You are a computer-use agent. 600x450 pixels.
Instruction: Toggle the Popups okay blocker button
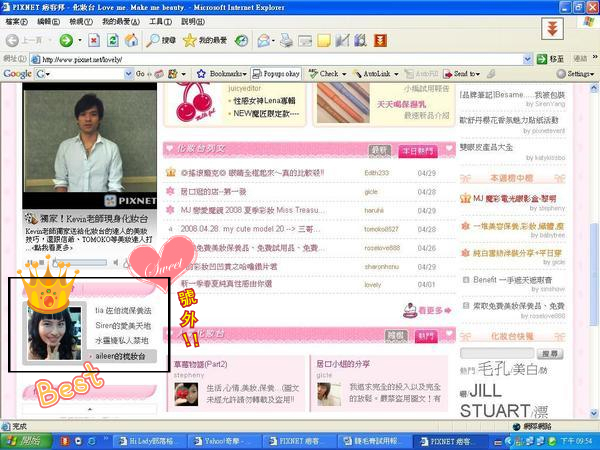[276, 73]
